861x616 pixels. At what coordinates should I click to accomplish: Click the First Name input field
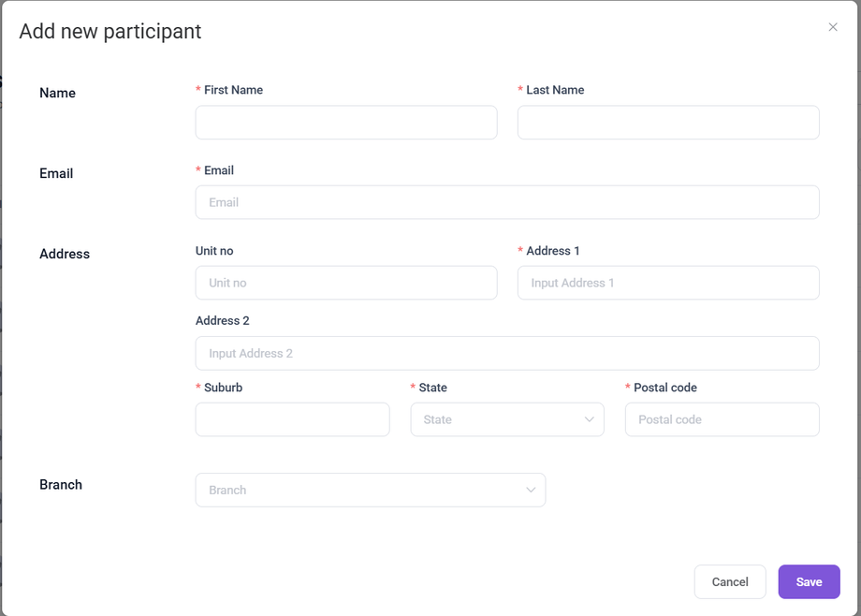pos(346,123)
